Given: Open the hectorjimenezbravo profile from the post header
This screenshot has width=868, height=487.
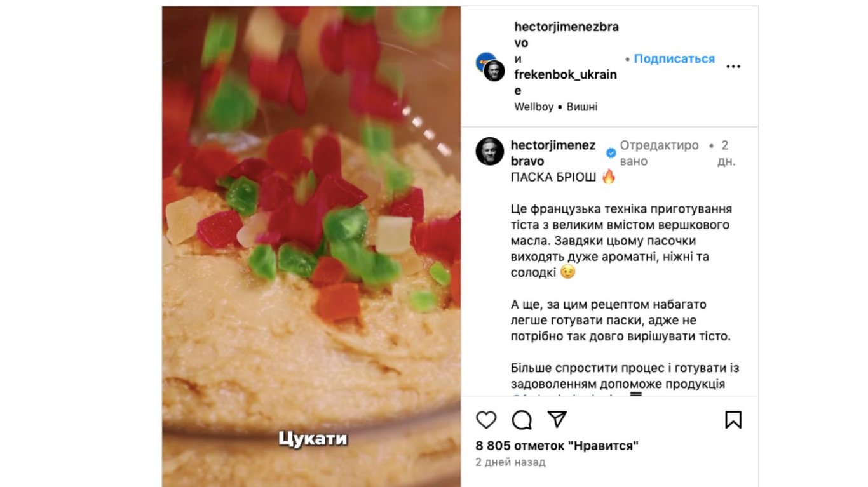Looking at the screenshot, I should [x=566, y=35].
